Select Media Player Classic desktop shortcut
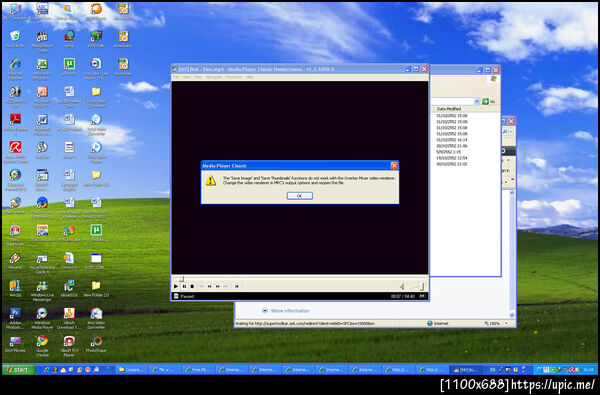The width and height of the screenshot is (600, 395). pyautogui.click(x=42, y=41)
